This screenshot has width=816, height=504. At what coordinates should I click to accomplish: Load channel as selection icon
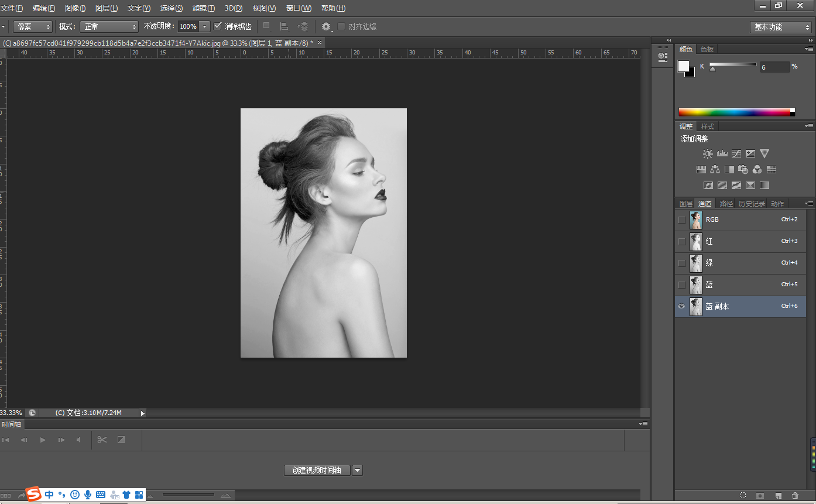pos(743,495)
